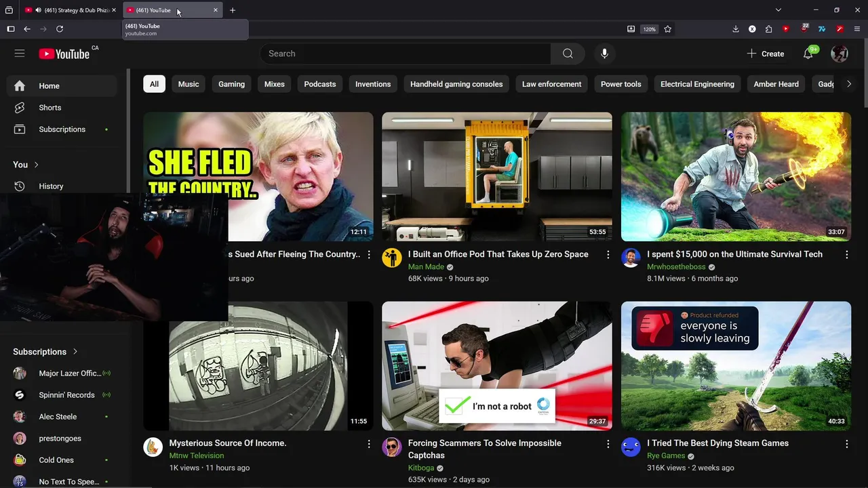
Task: Reload the current page
Action: pos(60,29)
